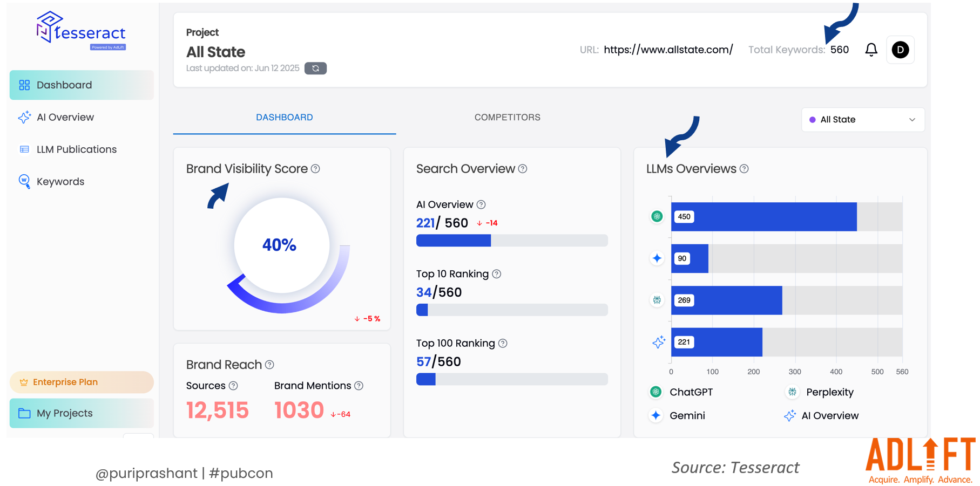Open the user avatar D menu
980x486 pixels.
tap(900, 50)
